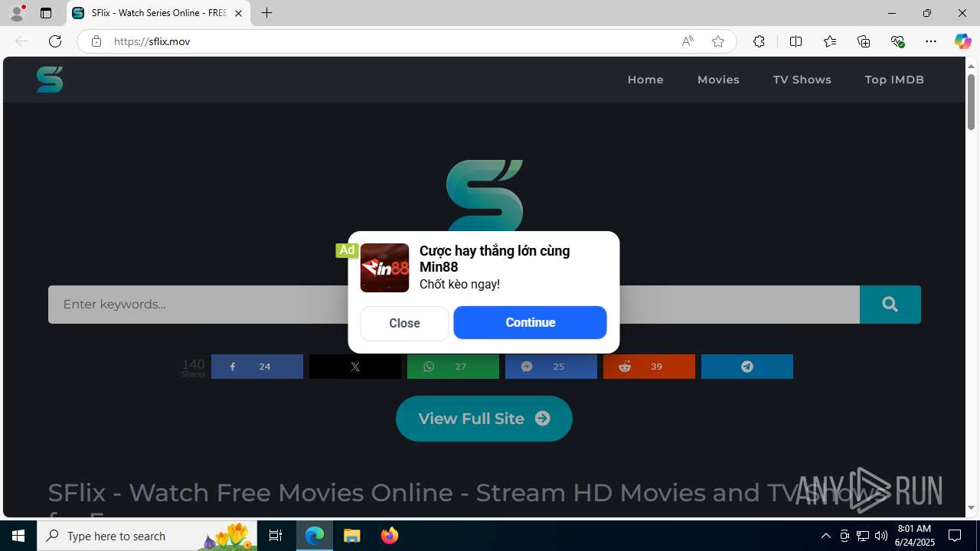Image resolution: width=980 pixels, height=551 pixels.
Task: Share via WhatsApp button
Action: coord(453,367)
